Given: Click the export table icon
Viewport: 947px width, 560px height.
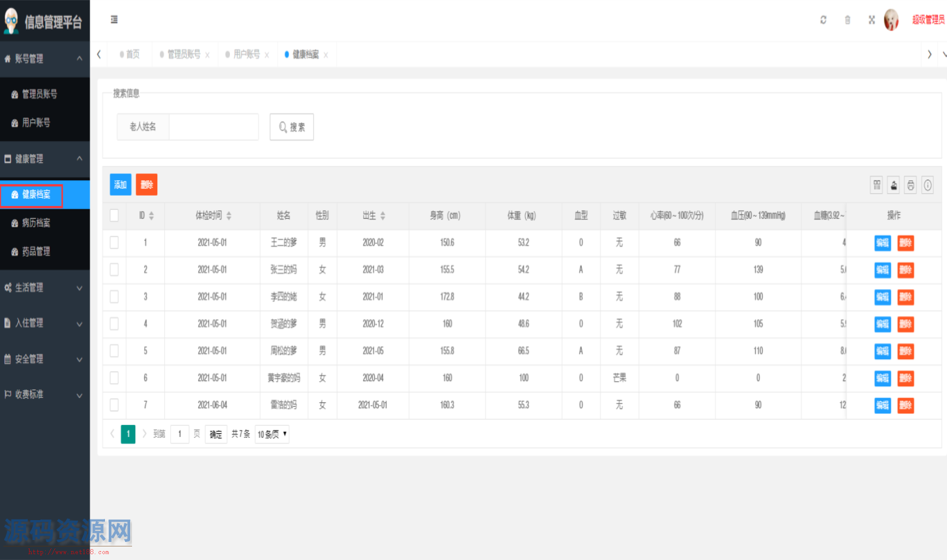Looking at the screenshot, I should tap(894, 185).
